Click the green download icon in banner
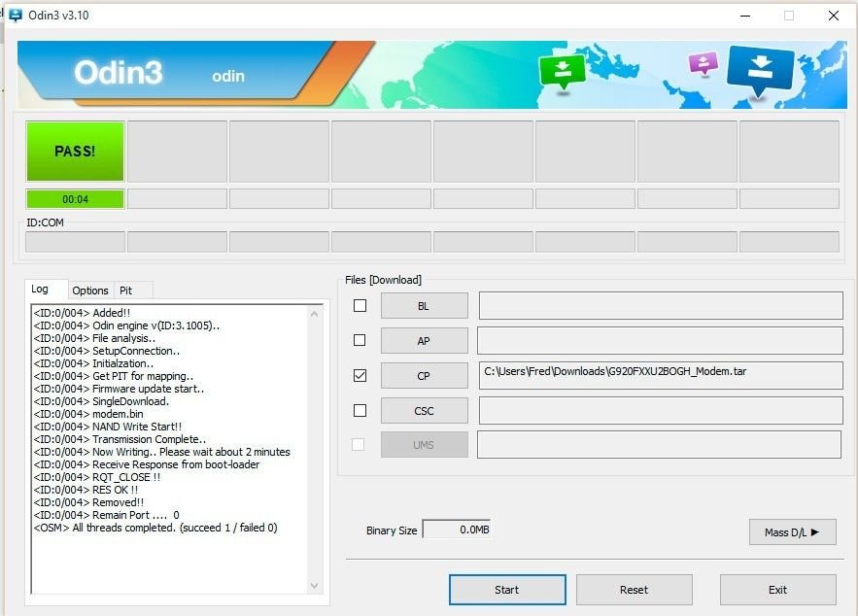858x616 pixels. 562,73
